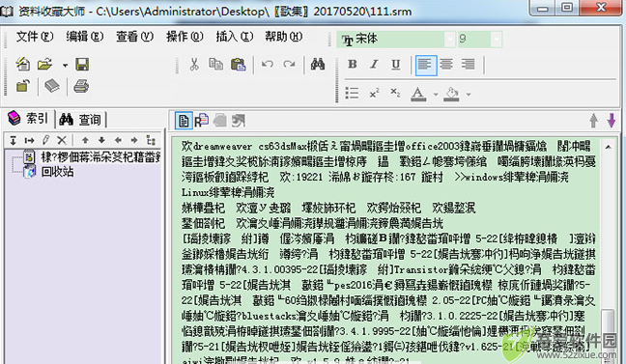Click the scissors Cut icon
The height and width of the screenshot is (364, 626).
pyautogui.click(x=194, y=65)
